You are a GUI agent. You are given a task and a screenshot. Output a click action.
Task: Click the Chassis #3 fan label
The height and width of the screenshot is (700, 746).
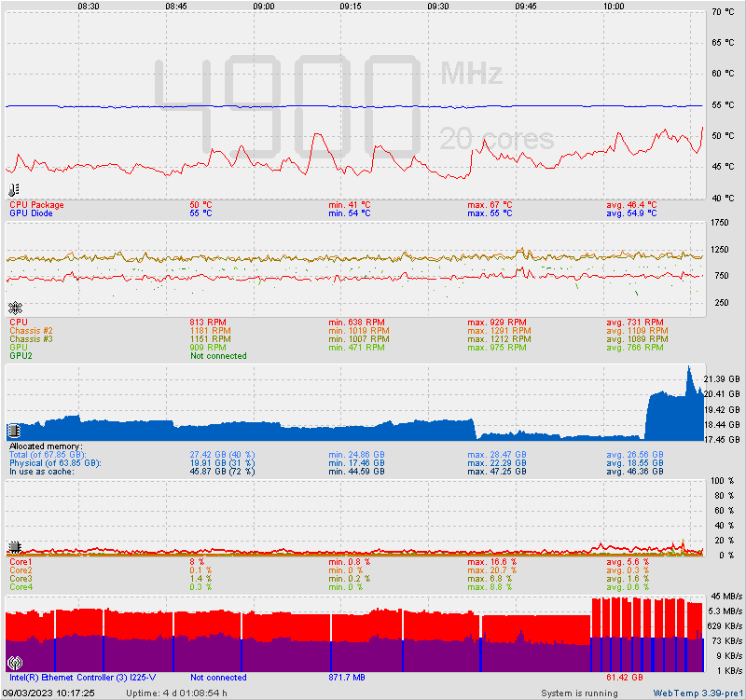31,338
